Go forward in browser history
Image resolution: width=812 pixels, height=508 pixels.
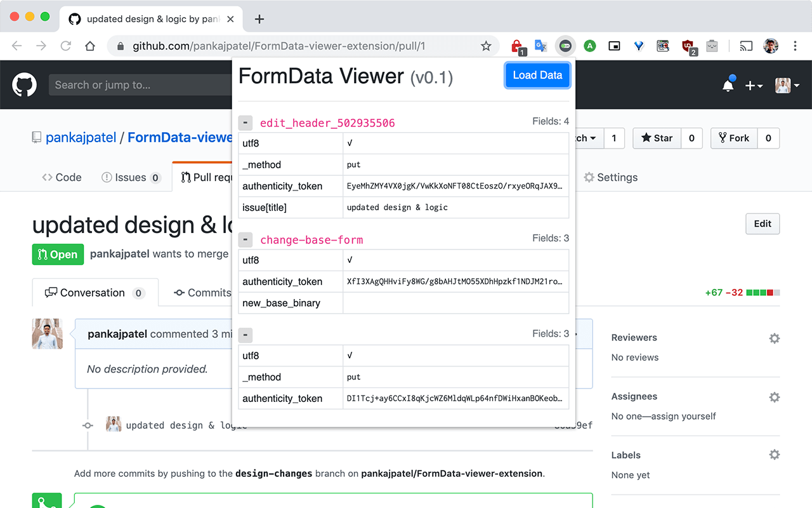pyautogui.click(x=41, y=46)
